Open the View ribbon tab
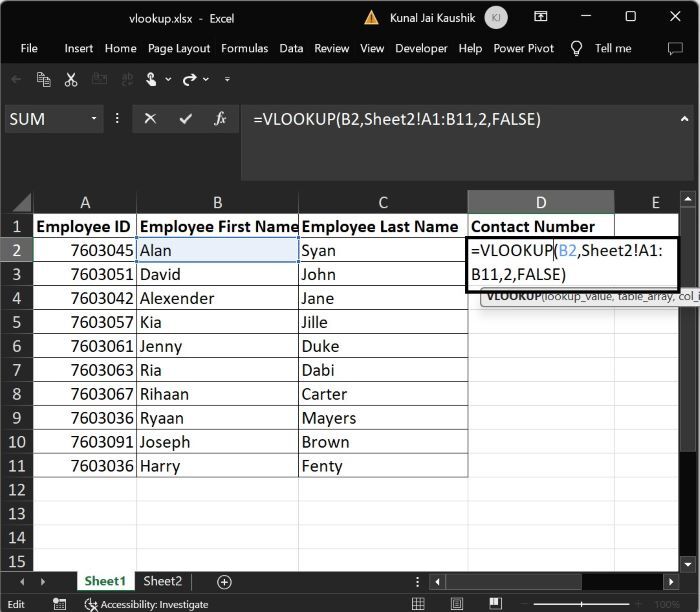Viewport: 700px width, 612px height. pyautogui.click(x=372, y=48)
